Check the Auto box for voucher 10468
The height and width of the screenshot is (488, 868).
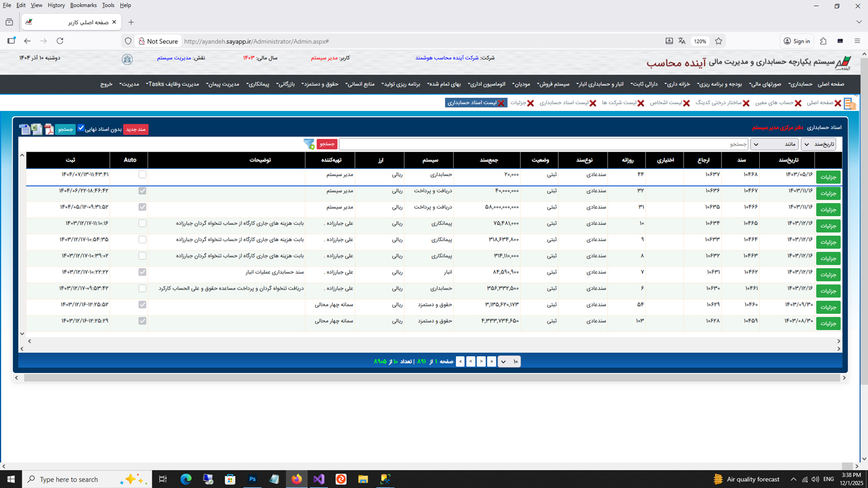coord(142,174)
